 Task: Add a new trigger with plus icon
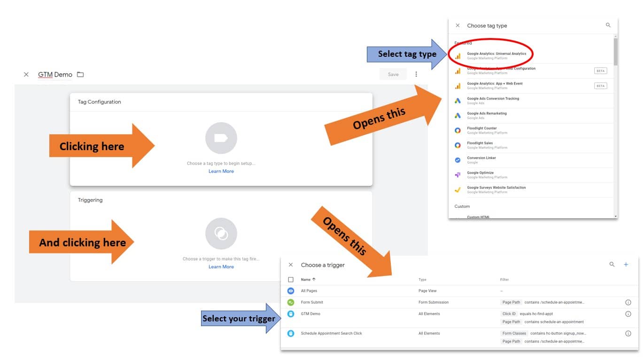[626, 265]
